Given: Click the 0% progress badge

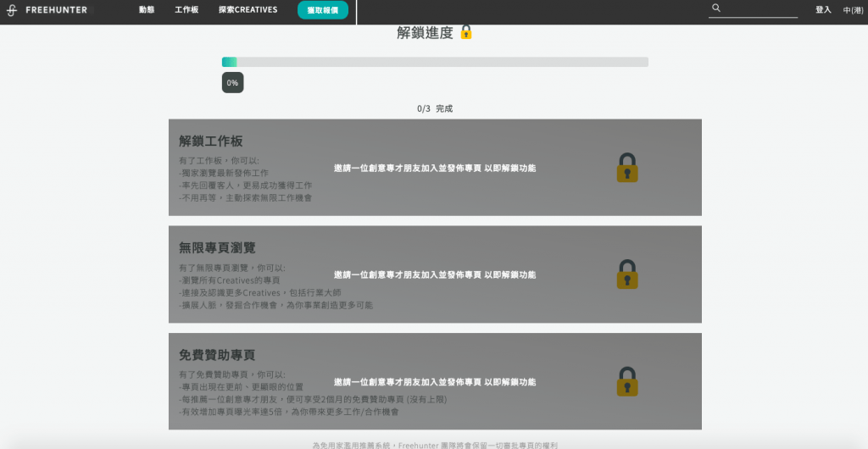Looking at the screenshot, I should pyautogui.click(x=232, y=82).
